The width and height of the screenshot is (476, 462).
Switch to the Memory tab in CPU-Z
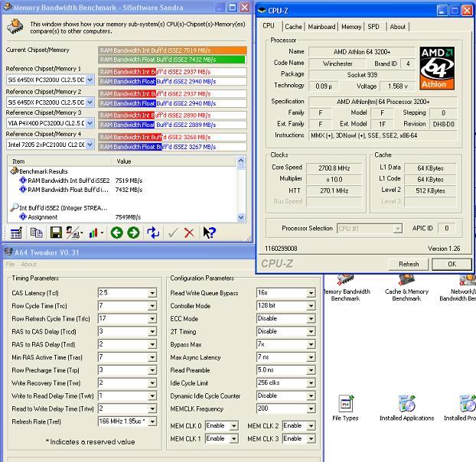click(351, 27)
